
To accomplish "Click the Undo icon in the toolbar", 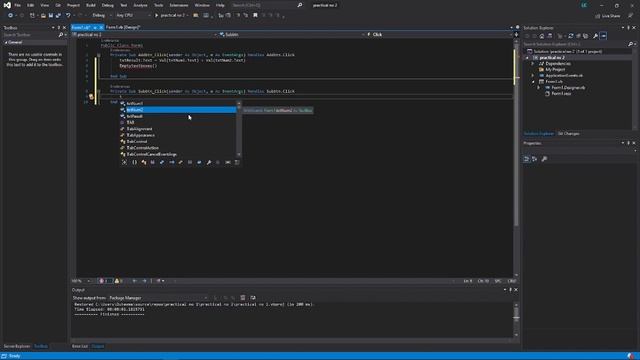I will [68, 16].
